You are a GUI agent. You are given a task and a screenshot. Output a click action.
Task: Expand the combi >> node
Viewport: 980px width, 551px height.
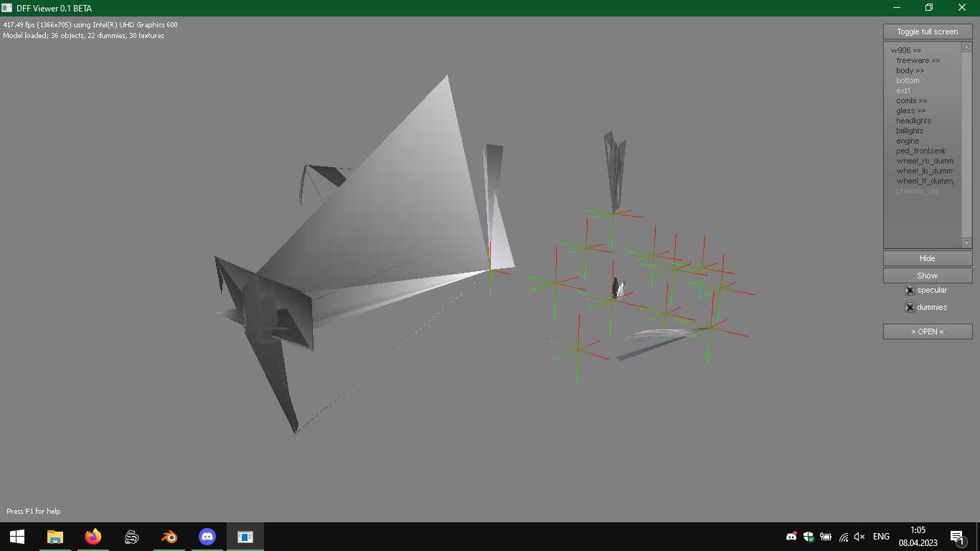[x=911, y=100]
